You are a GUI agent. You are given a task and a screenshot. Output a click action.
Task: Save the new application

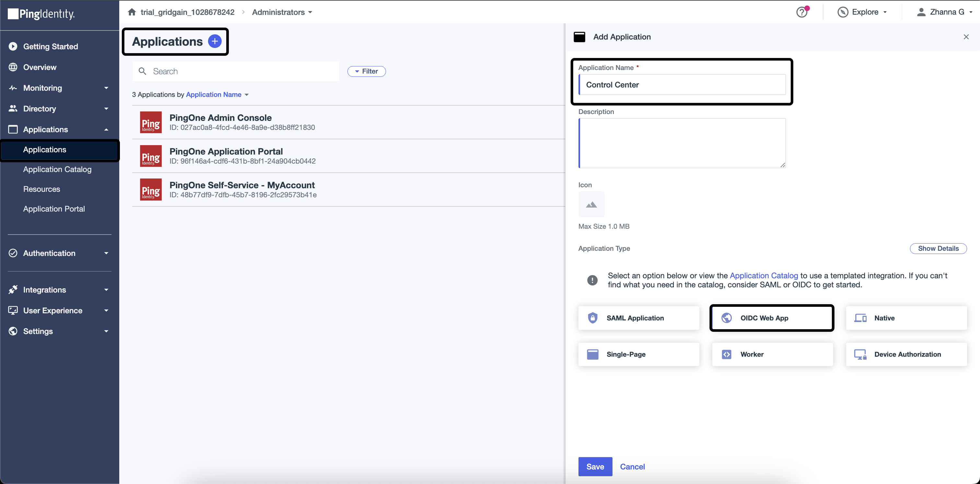tap(595, 467)
